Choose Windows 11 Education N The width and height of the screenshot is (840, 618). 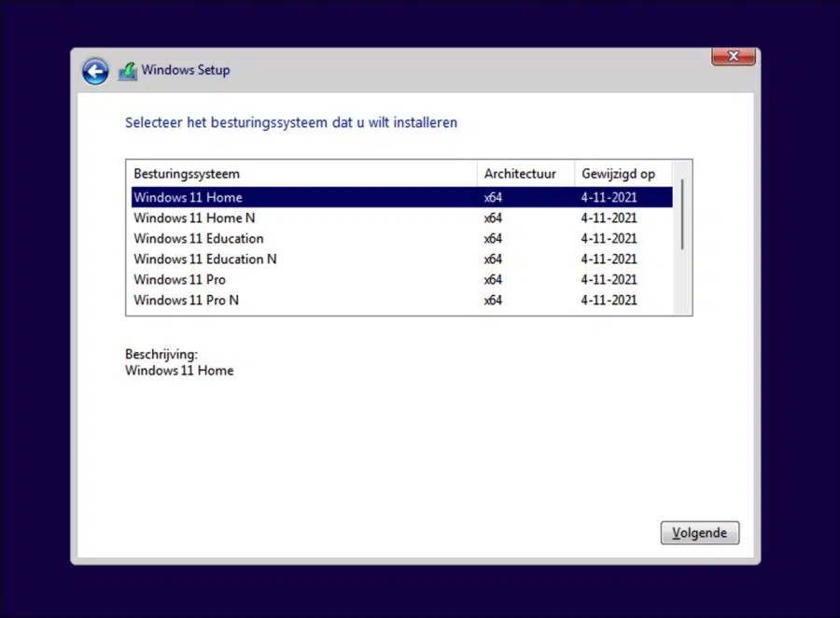[x=401, y=259]
